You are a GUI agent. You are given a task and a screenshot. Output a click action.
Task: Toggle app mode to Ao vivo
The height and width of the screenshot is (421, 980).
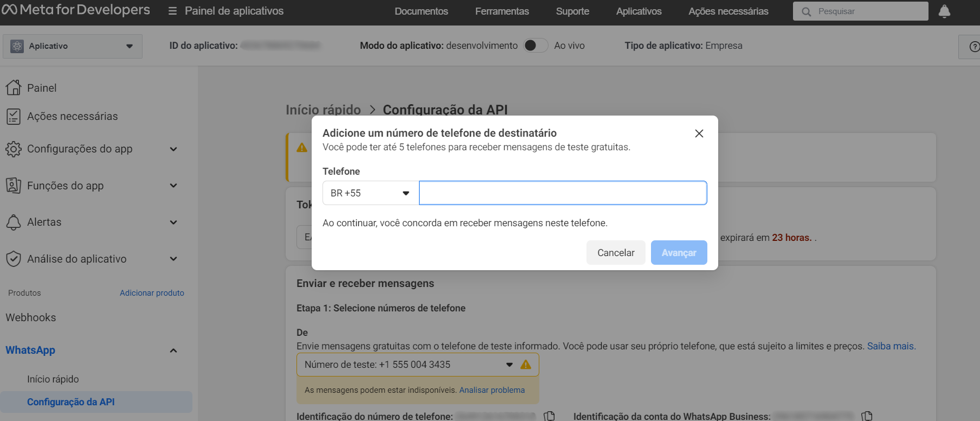(x=536, y=46)
